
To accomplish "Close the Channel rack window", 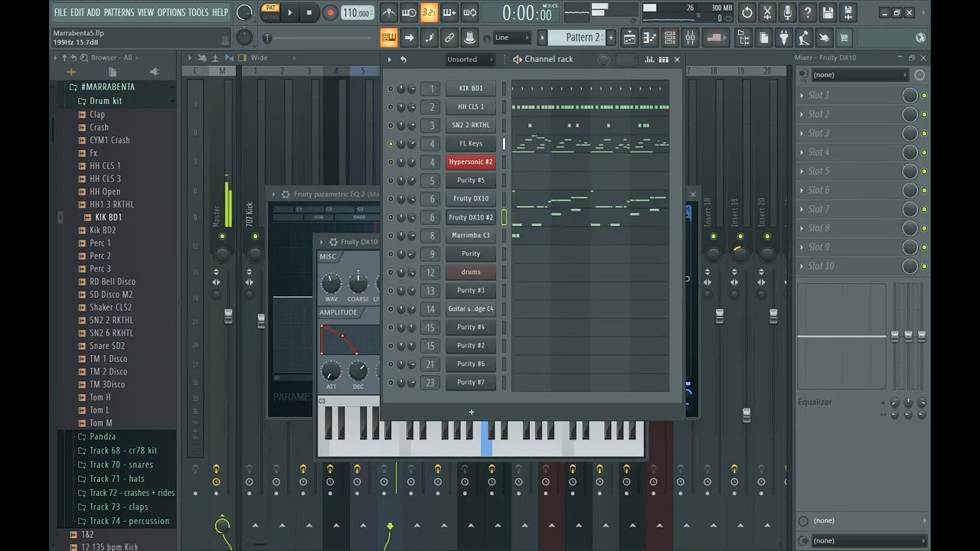I will click(677, 60).
